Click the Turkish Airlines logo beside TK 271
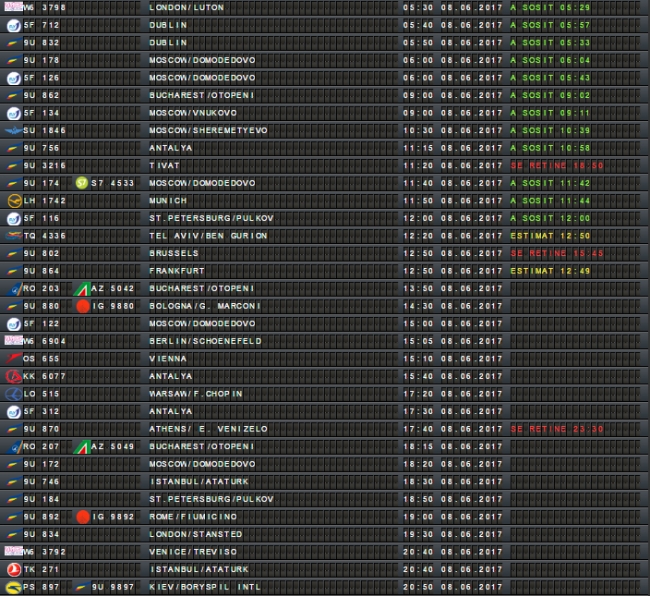The image size is (650, 596). (14, 569)
